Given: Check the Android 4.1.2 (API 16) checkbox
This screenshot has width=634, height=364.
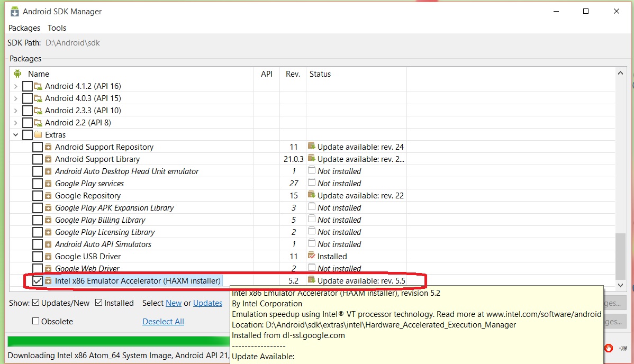Looking at the screenshot, I should (28, 86).
